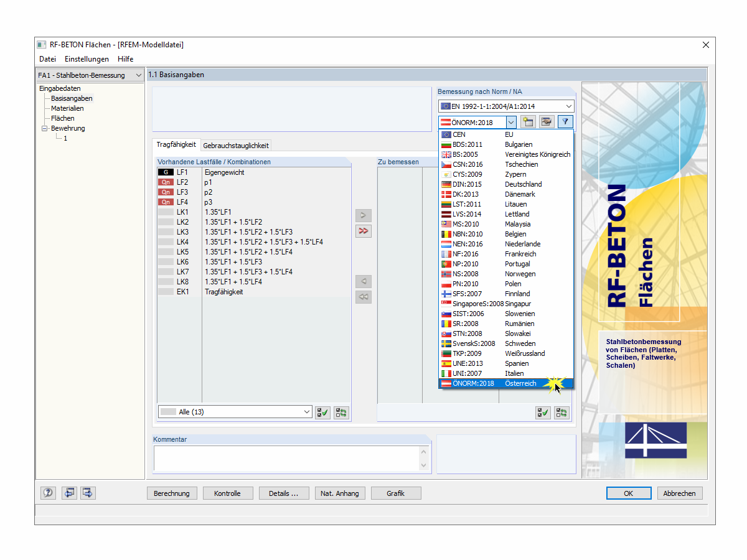Select combination LK8 1.35*LF1 + 1.5*LF4

click(254, 282)
